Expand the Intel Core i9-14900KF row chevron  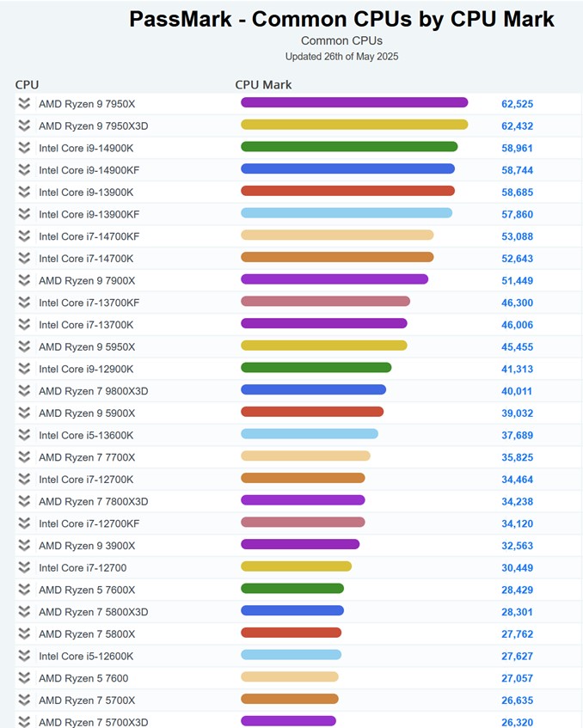coord(24,170)
